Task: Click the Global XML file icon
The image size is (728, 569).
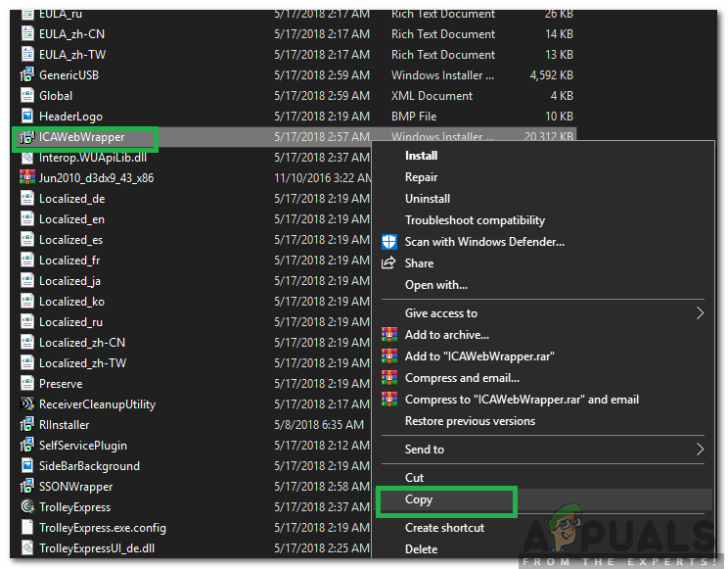Action: pos(27,95)
